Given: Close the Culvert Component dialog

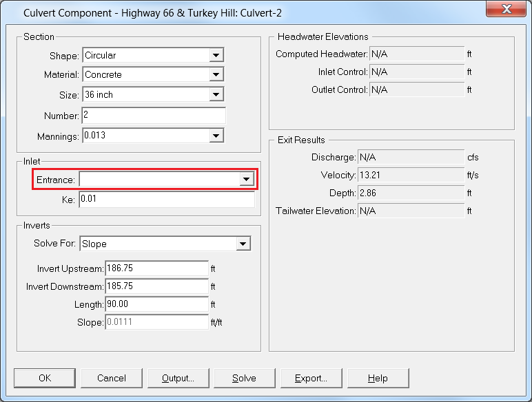Looking at the screenshot, I should [507, 9].
